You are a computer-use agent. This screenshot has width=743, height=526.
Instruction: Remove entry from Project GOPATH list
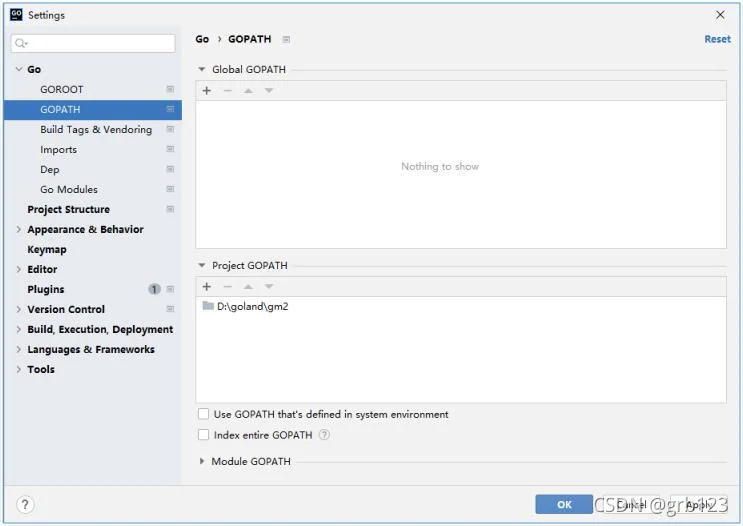coord(227,287)
